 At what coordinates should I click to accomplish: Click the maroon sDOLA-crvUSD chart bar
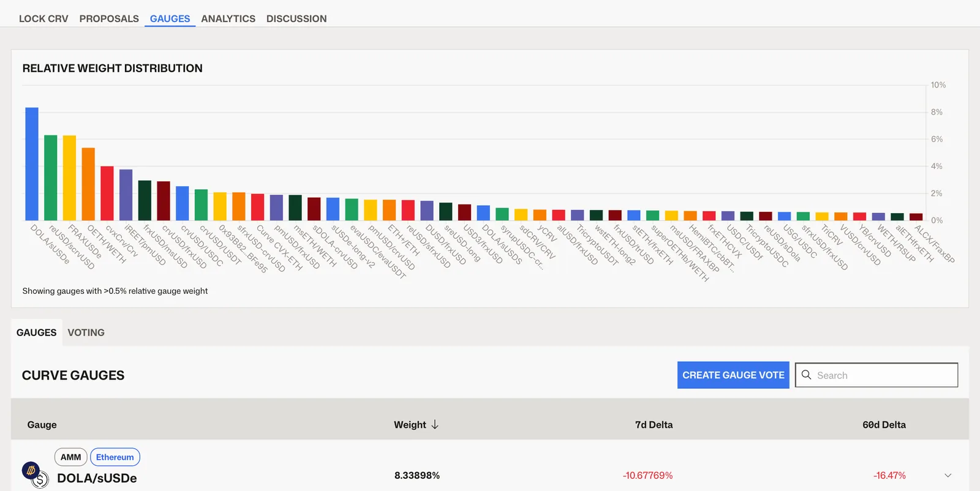click(x=314, y=209)
